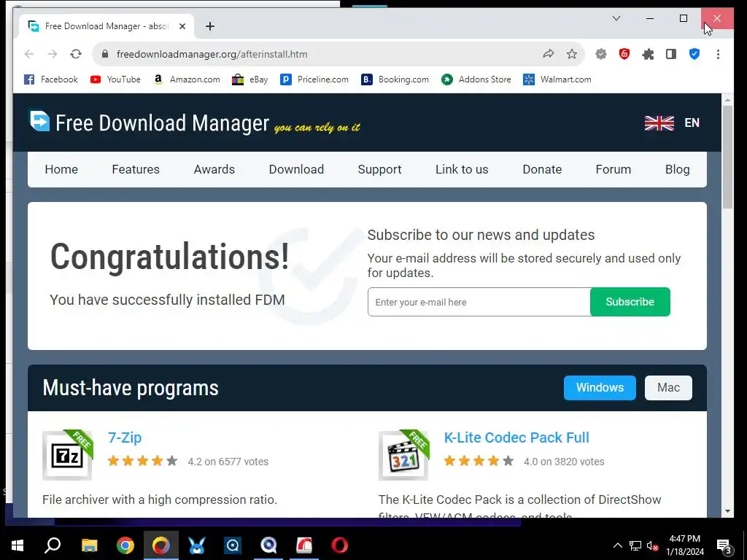Go to Home in site navigation

(61, 169)
